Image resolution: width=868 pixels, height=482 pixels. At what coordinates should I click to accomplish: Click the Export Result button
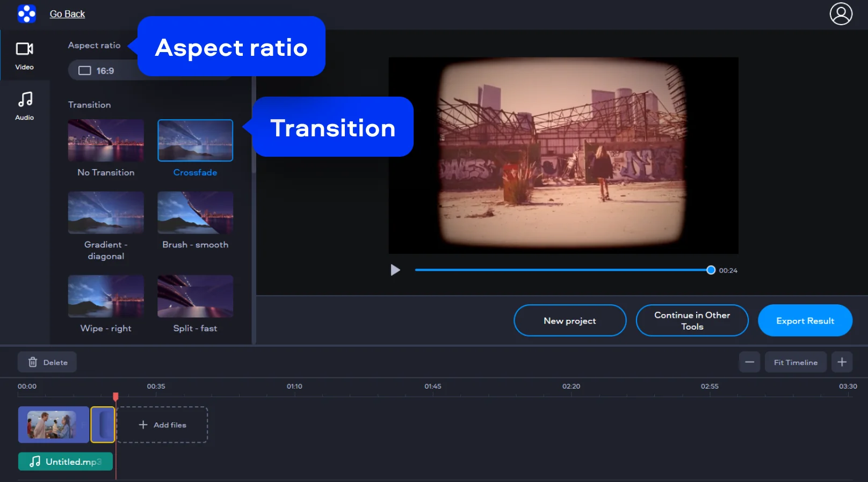click(x=805, y=320)
